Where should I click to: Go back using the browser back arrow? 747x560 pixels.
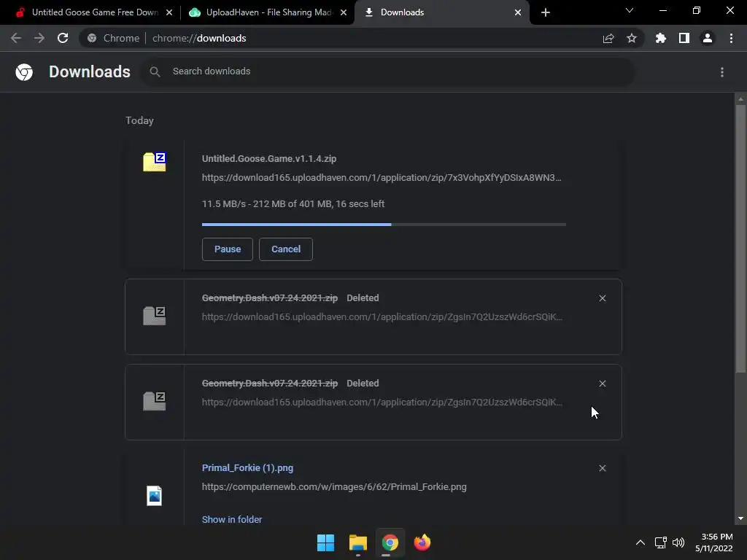click(16, 38)
